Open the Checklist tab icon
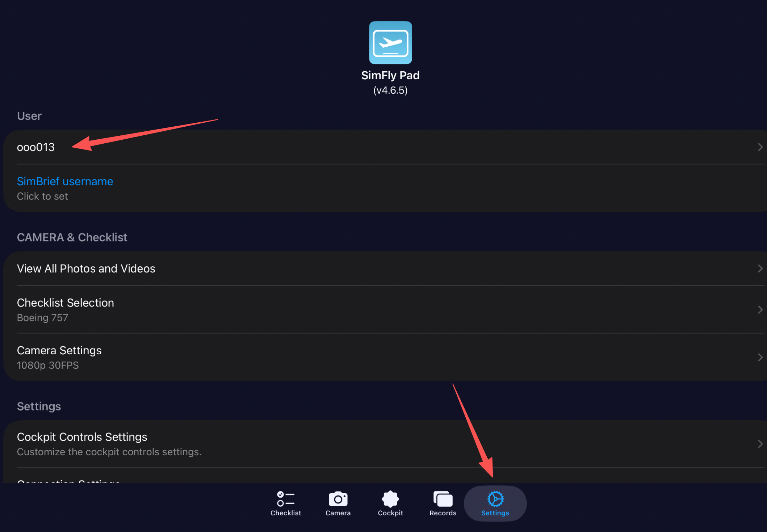Image resolution: width=767 pixels, height=532 pixels. (285, 499)
